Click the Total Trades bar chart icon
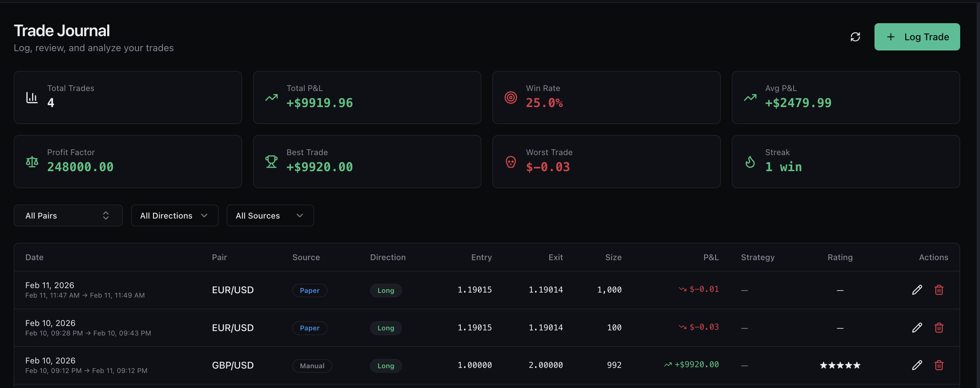The width and height of the screenshot is (980, 388). (32, 97)
